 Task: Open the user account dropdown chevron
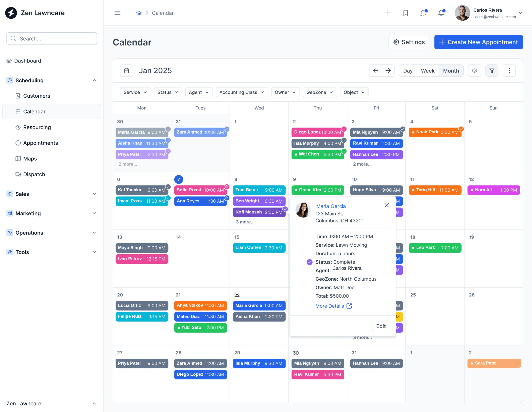click(x=520, y=13)
